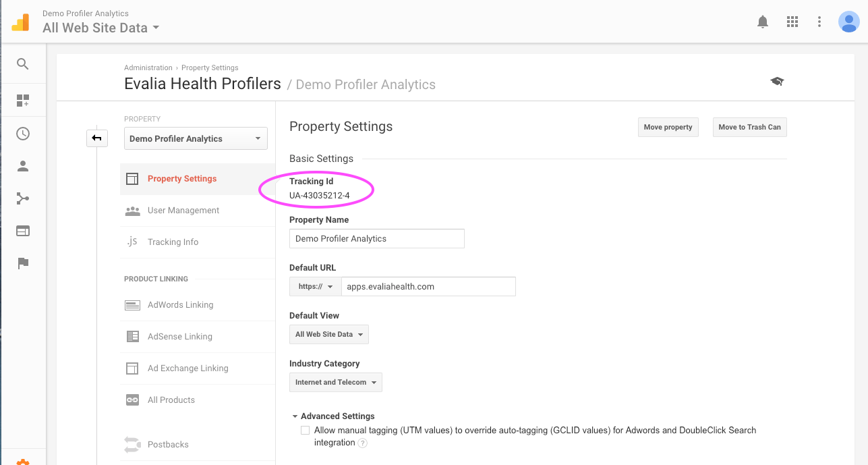Click the Basic Settings section label
Image resolution: width=868 pixels, height=465 pixels.
[x=321, y=159]
